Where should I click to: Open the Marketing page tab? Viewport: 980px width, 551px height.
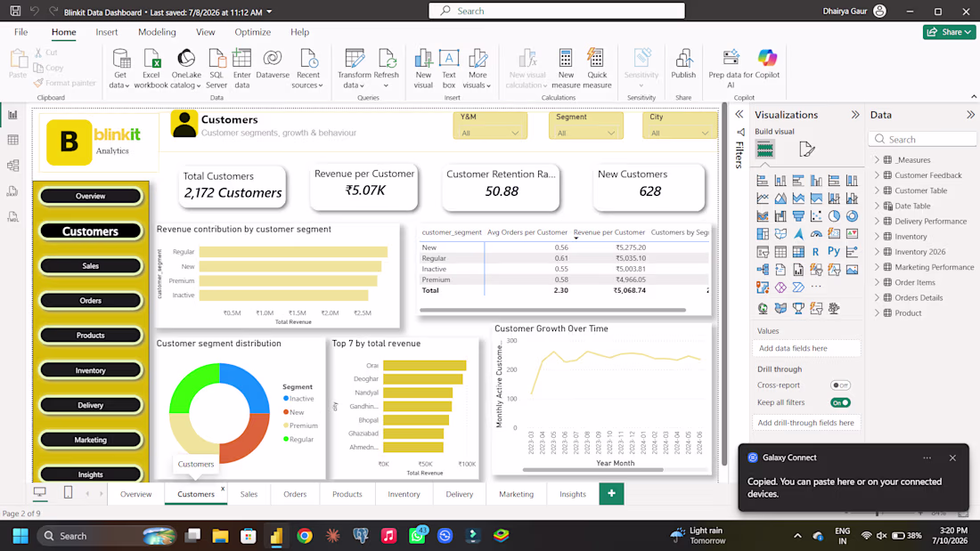516,494
